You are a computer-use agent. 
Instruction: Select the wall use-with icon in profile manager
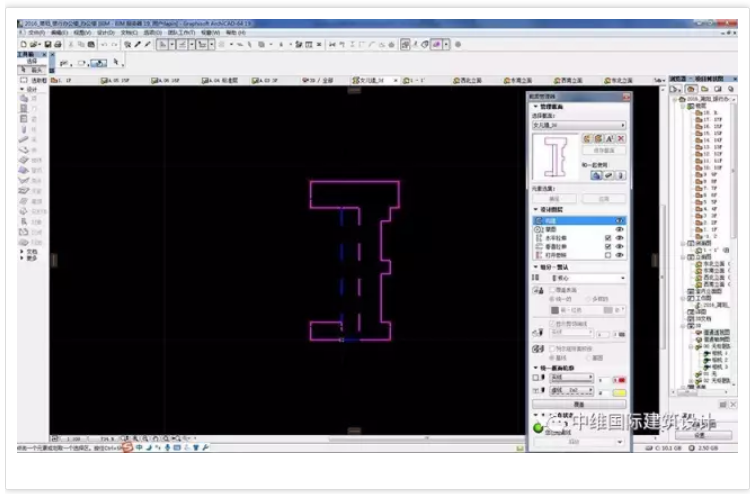click(597, 175)
